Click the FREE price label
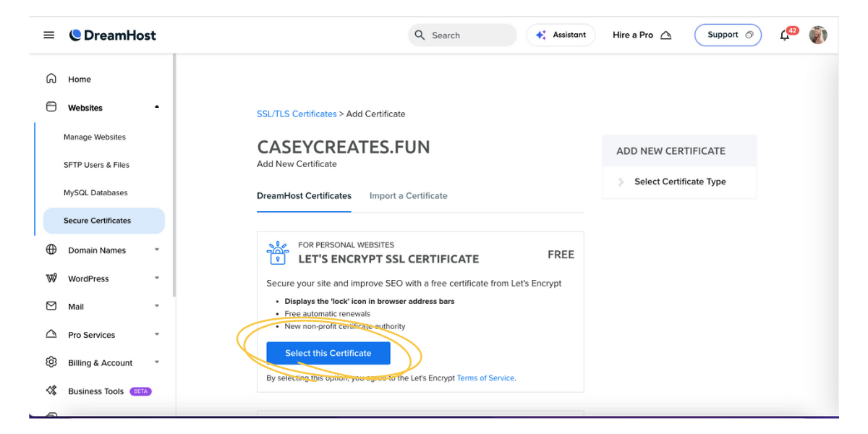Viewport: 868px width, 434px height. click(x=561, y=255)
